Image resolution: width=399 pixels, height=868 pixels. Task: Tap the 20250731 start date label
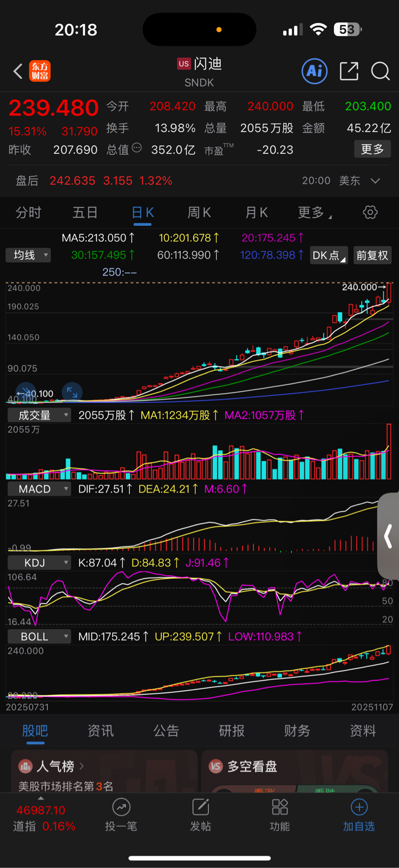tap(26, 707)
